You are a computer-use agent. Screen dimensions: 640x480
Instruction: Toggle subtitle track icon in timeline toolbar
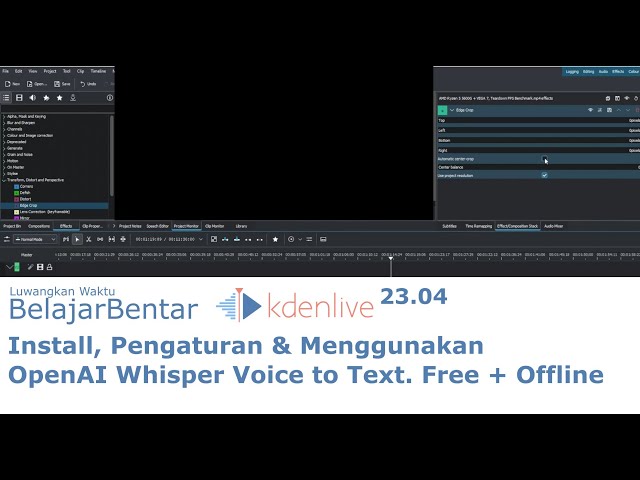[x=323, y=239]
